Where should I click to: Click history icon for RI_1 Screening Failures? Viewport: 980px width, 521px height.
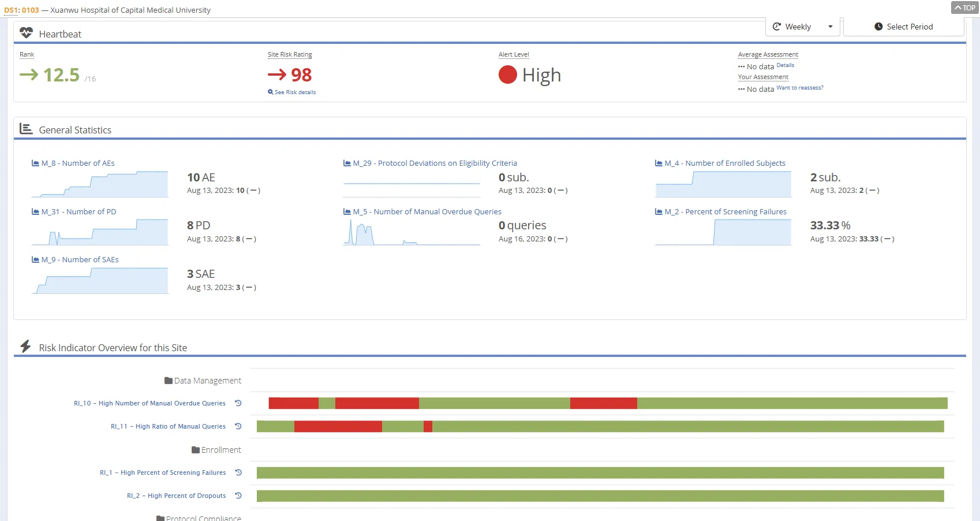coord(238,472)
